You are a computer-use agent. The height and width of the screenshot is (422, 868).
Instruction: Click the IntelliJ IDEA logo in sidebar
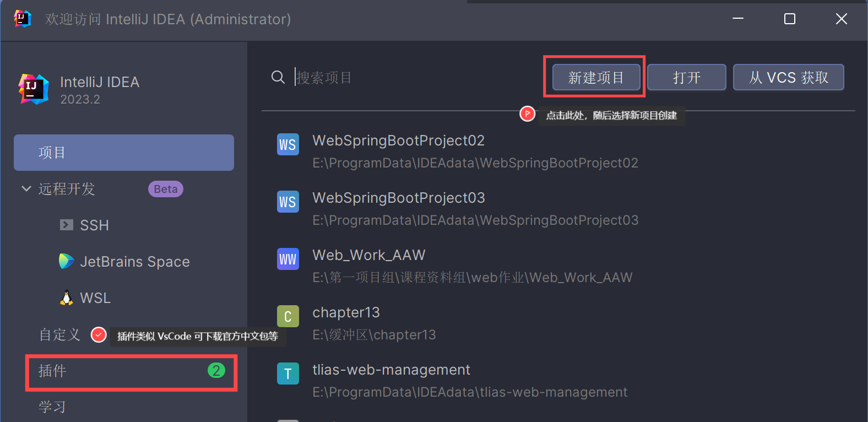pyautogui.click(x=34, y=89)
